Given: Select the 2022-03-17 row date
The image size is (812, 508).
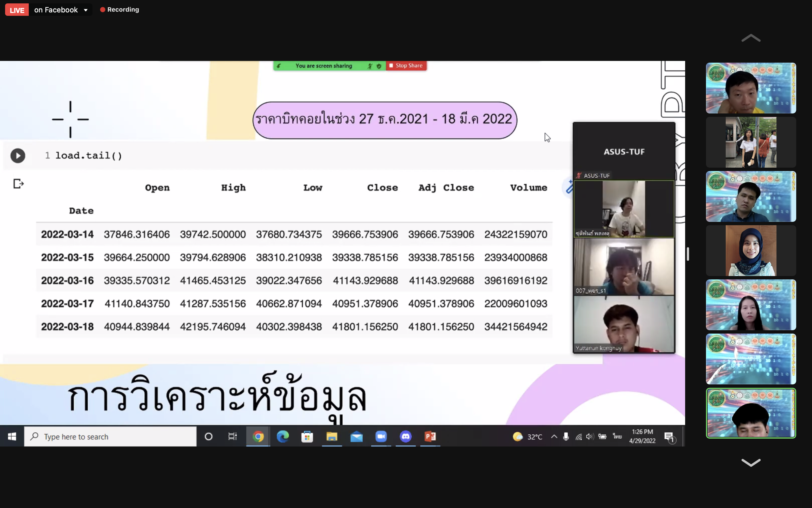Looking at the screenshot, I should click(67, 304).
